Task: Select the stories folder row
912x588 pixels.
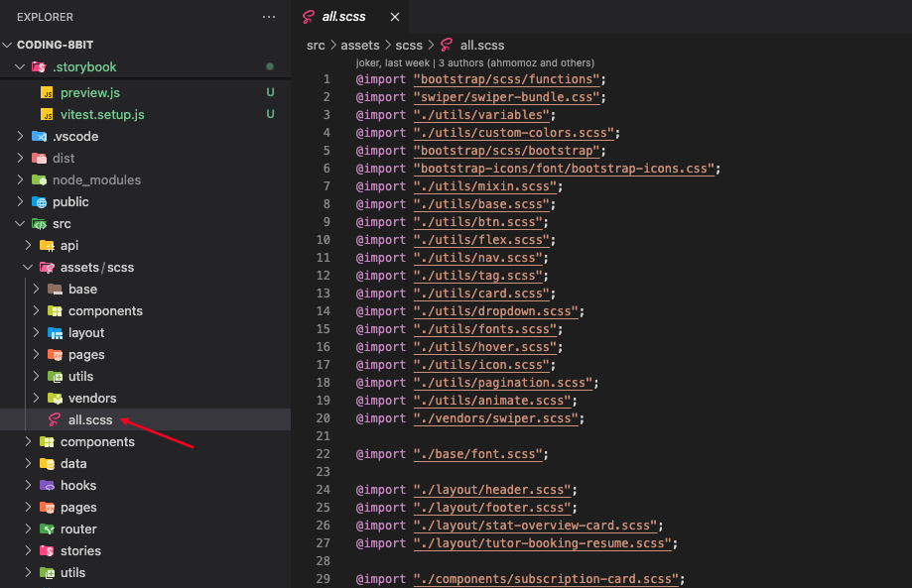Action: (146, 550)
